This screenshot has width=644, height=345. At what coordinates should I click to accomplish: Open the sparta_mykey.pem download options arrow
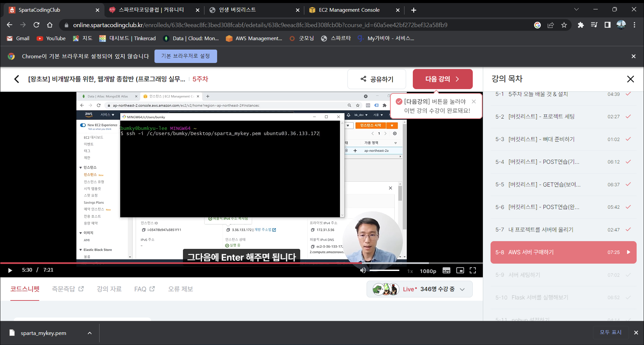(89, 333)
